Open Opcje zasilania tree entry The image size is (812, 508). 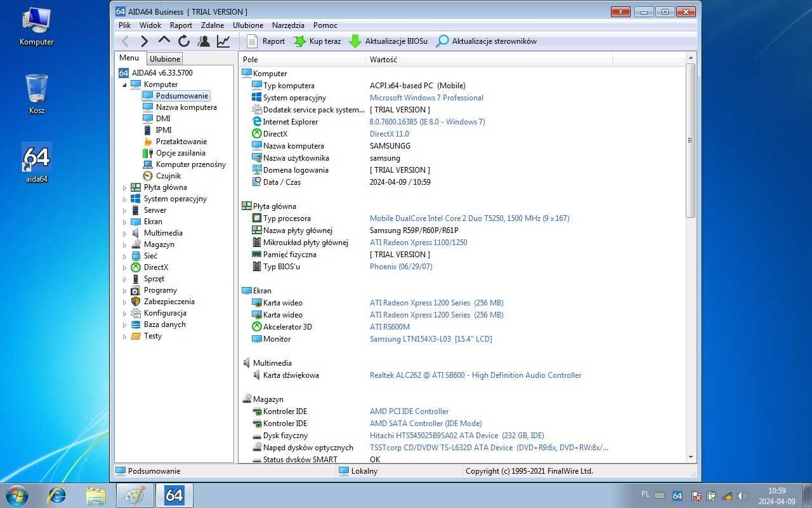coord(181,153)
